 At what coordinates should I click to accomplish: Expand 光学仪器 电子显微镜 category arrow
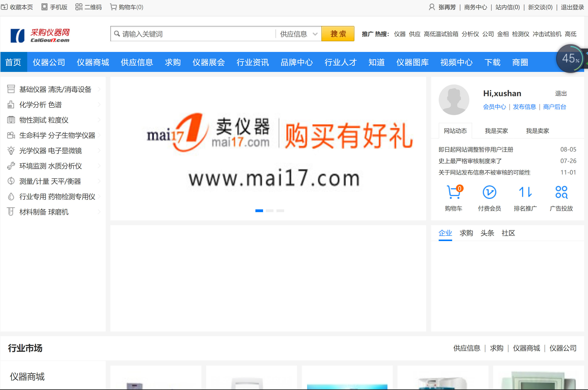99,150
